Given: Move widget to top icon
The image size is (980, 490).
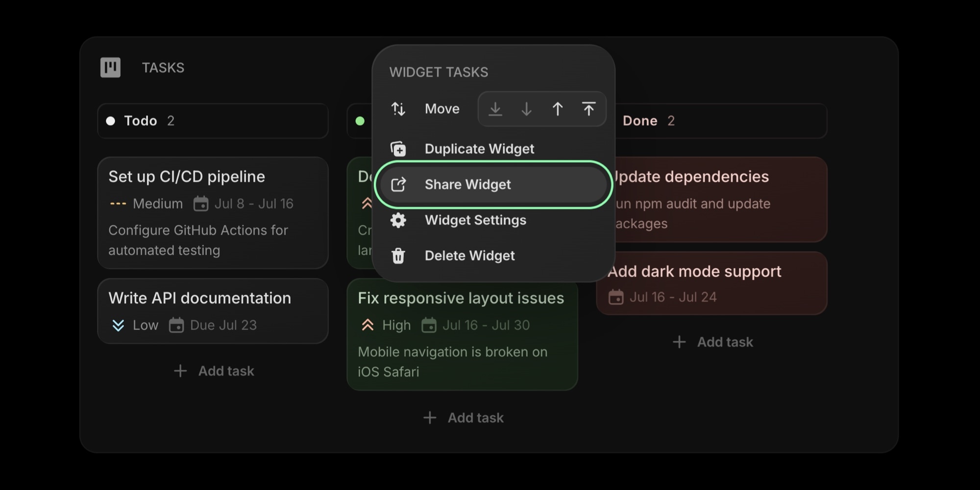Looking at the screenshot, I should [x=588, y=109].
